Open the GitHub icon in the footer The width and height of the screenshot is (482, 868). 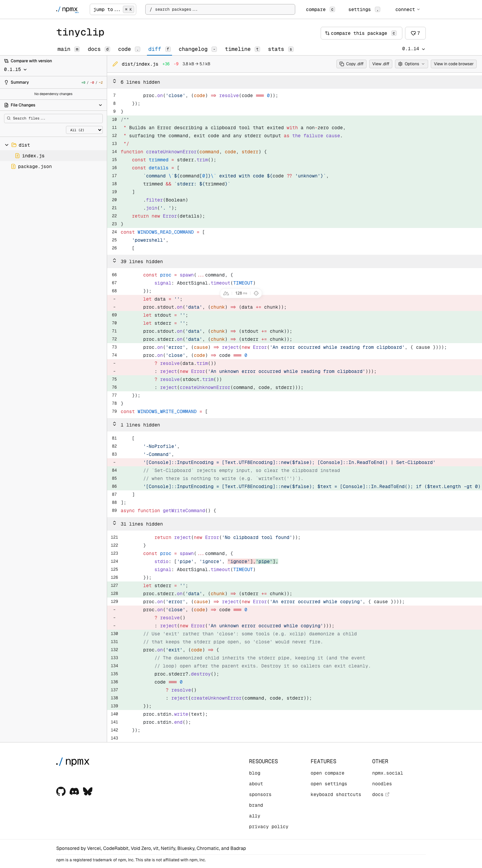pyautogui.click(x=61, y=791)
